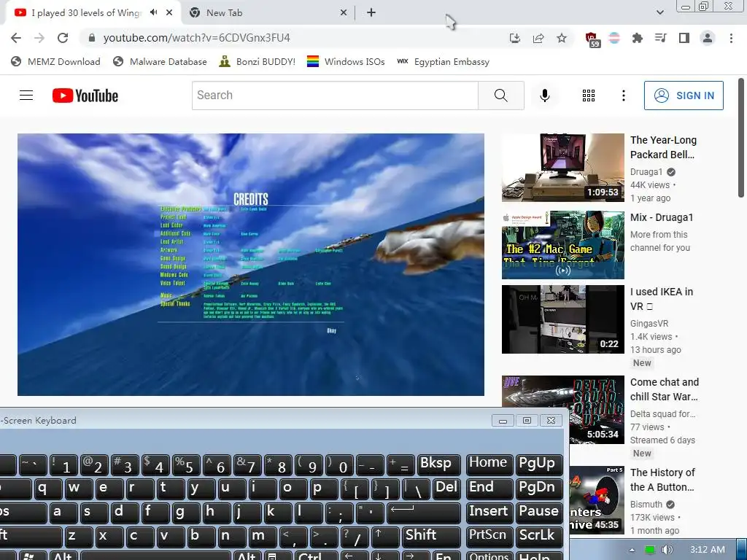
Task: Tap Home key on On-Screen Keyboard
Action: point(489,464)
